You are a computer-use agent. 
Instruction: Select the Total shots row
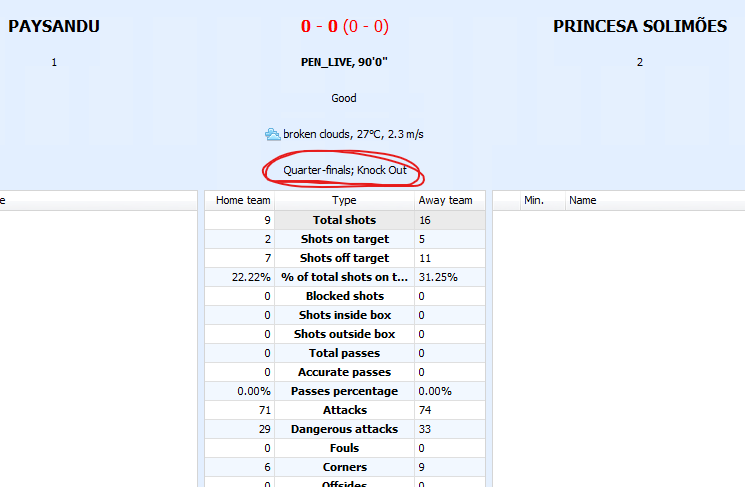[345, 220]
